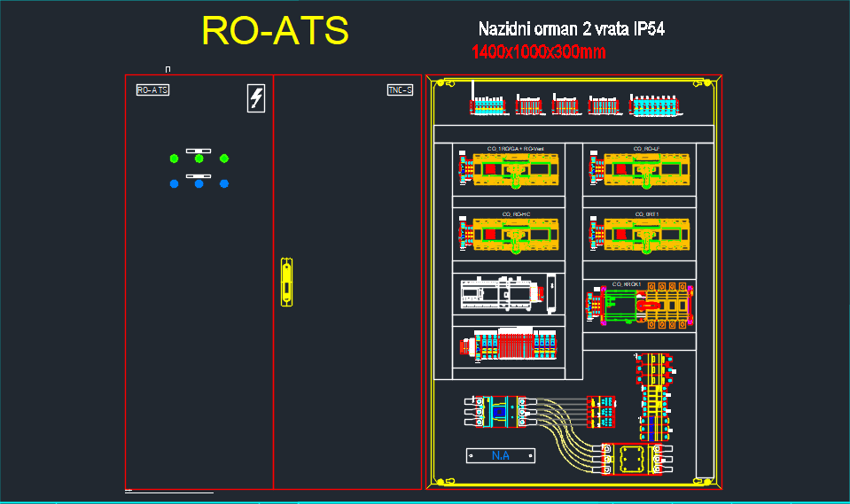Select the CO_KROK1 switch-disconnector block
This screenshot has width=850, height=504.
pyautogui.click(x=638, y=305)
